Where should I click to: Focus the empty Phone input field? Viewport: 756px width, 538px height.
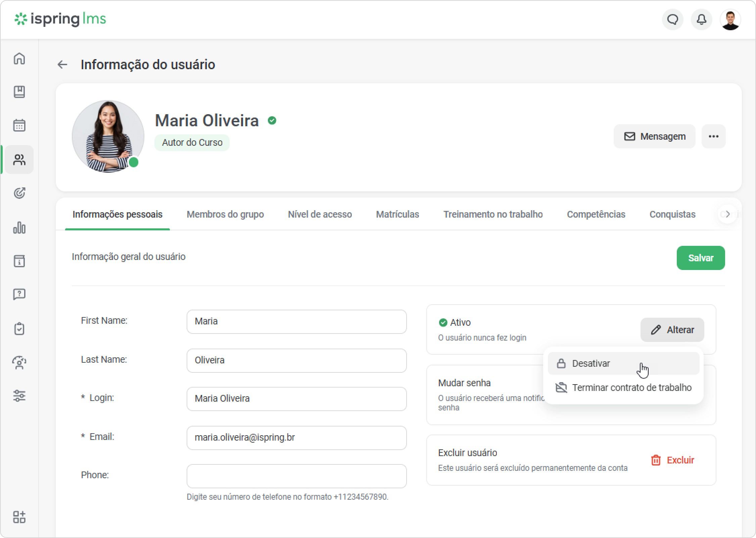tap(296, 476)
